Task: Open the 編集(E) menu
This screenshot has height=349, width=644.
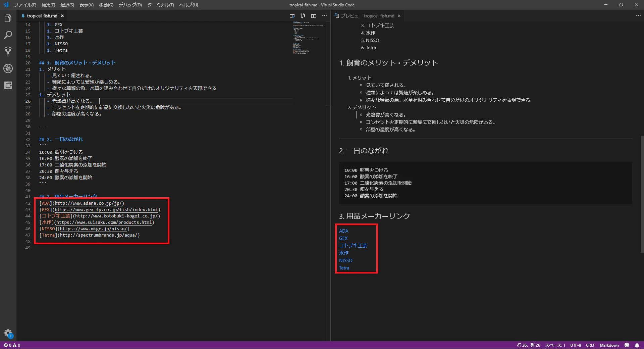Action: coord(48,5)
